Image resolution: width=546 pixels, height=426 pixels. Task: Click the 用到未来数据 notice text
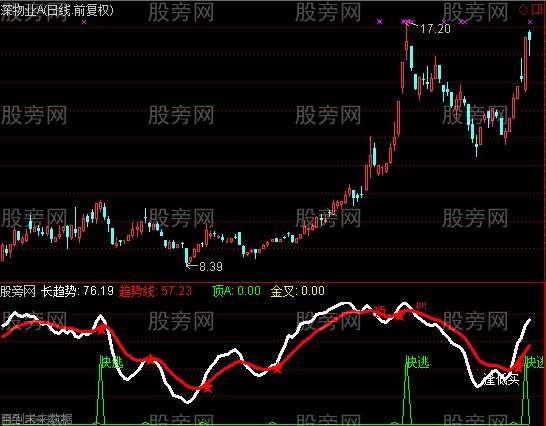(37, 419)
